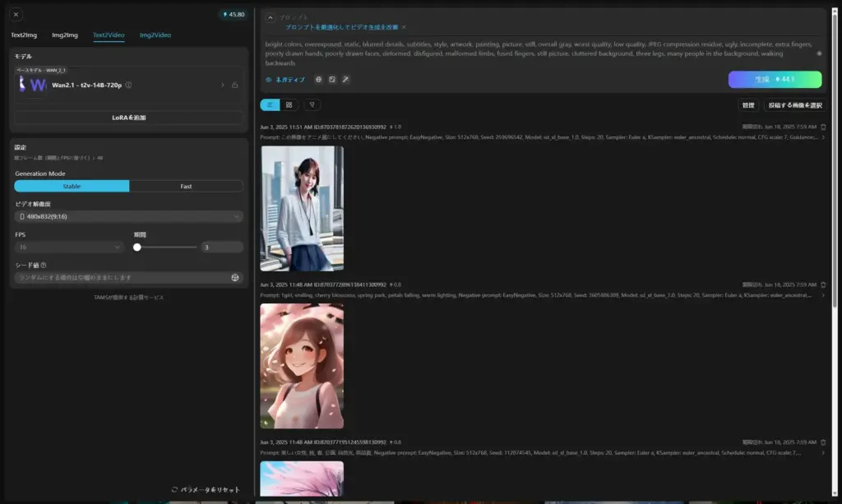Select Fast generation mode
The height and width of the screenshot is (504, 842).
coord(186,187)
